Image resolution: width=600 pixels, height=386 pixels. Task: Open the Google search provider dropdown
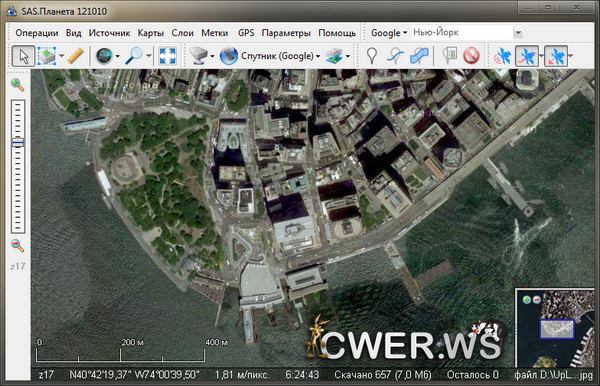(x=389, y=33)
